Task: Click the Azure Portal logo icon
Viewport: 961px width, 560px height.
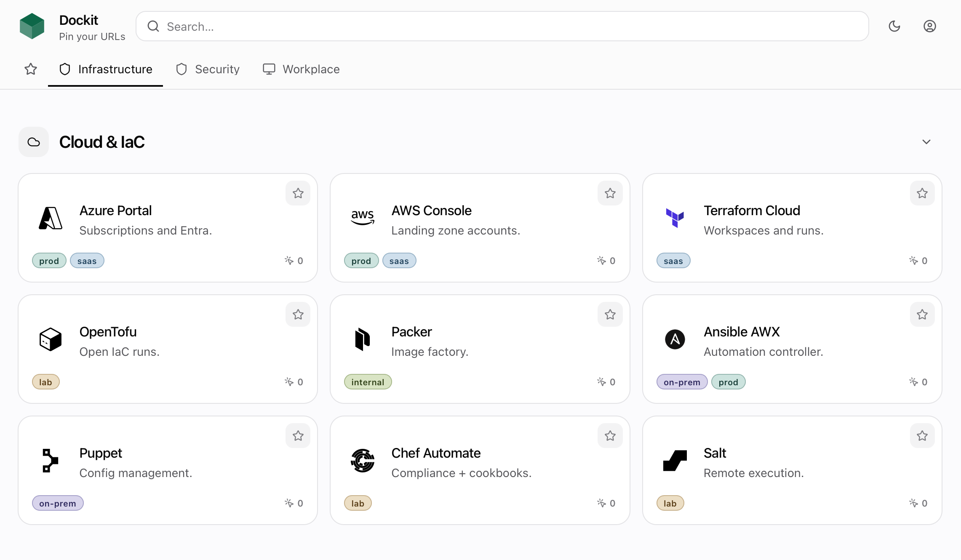Action: (x=51, y=218)
